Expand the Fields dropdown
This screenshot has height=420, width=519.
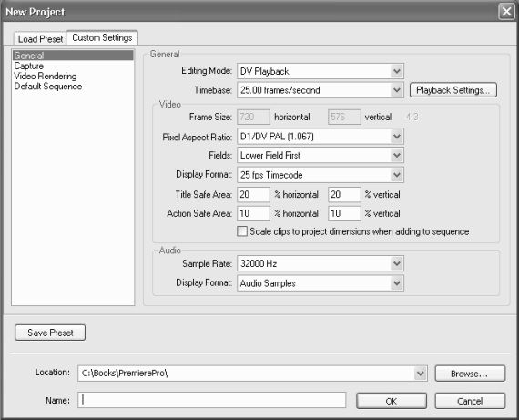point(321,156)
